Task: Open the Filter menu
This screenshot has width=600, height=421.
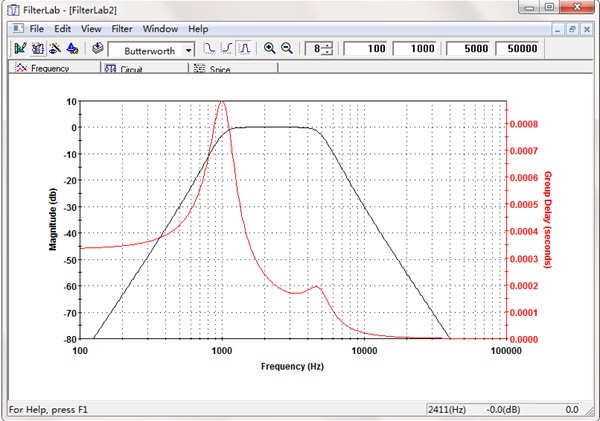Action: [120, 30]
